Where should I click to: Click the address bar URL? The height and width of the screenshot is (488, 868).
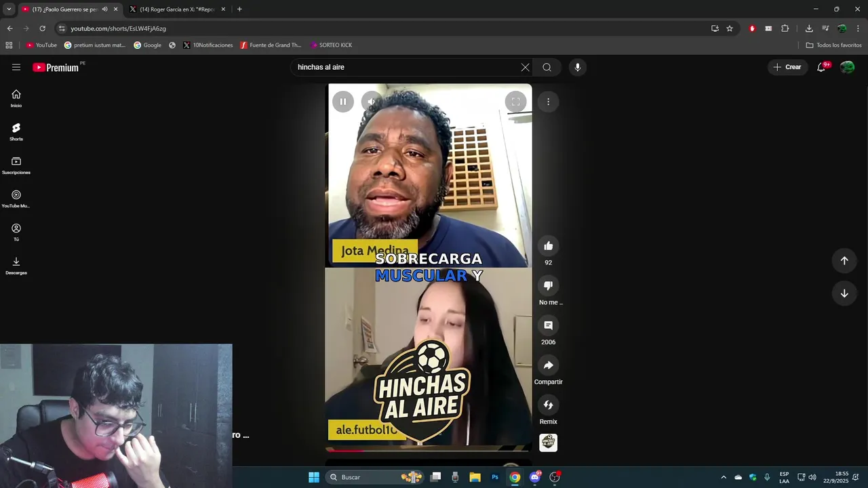pyautogui.click(x=118, y=28)
